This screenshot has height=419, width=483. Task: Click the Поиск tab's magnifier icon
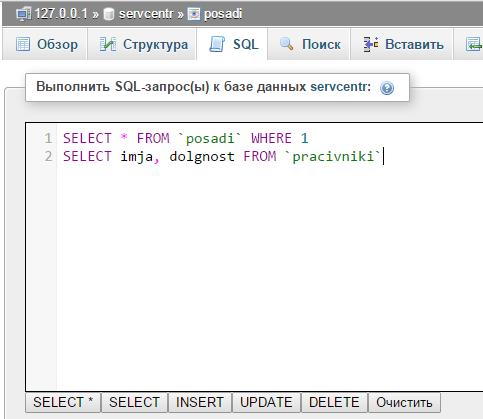pyautogui.click(x=286, y=44)
